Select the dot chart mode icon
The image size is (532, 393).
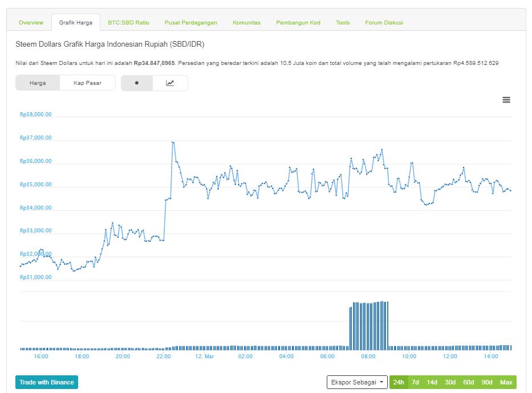[137, 83]
